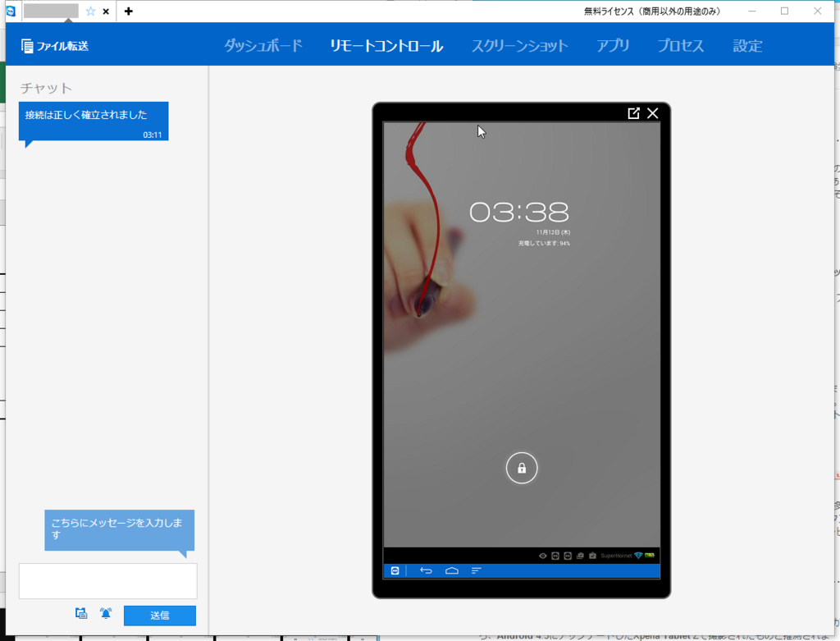
Task: Click the clipboard-check icon beside SuperHornet
Action: [x=592, y=556]
